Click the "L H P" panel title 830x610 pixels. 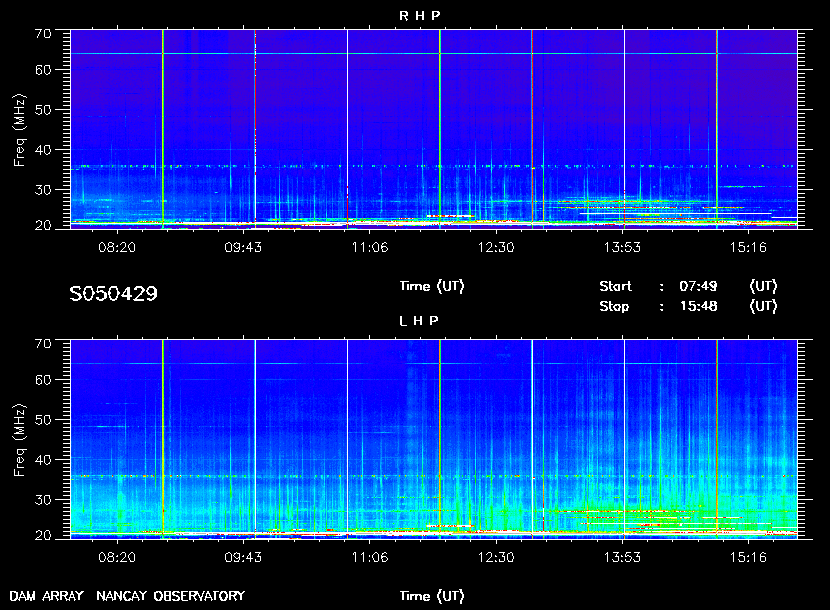click(419, 321)
